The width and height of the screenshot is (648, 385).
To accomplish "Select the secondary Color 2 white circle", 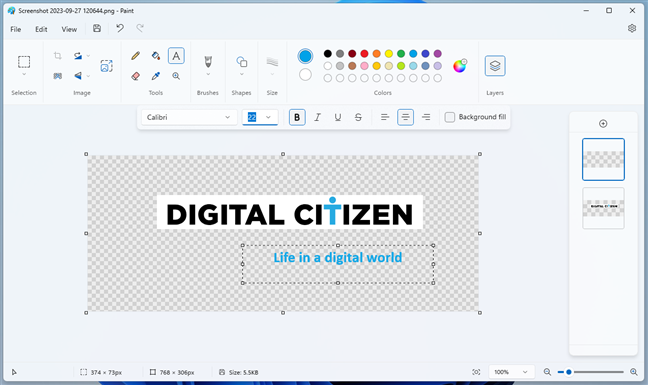I will coord(305,75).
